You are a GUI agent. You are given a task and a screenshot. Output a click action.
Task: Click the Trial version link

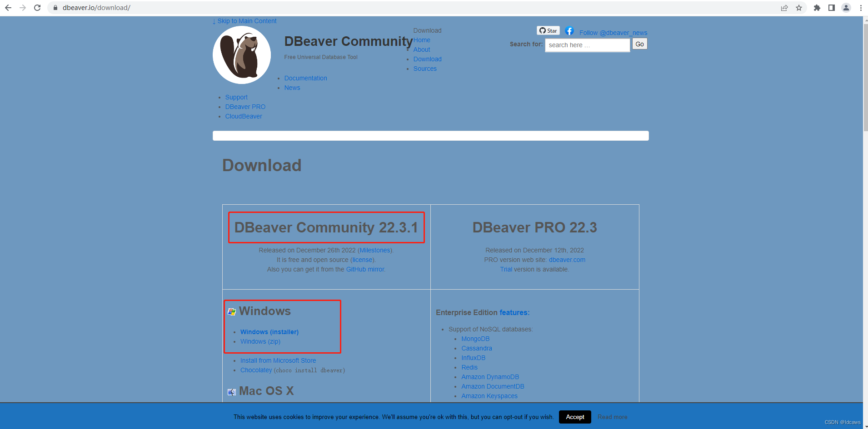point(506,269)
